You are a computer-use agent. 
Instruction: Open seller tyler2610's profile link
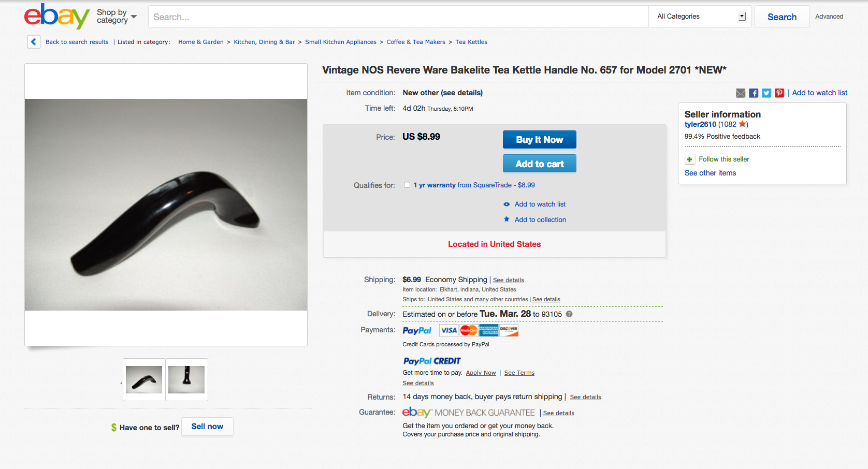(700, 124)
